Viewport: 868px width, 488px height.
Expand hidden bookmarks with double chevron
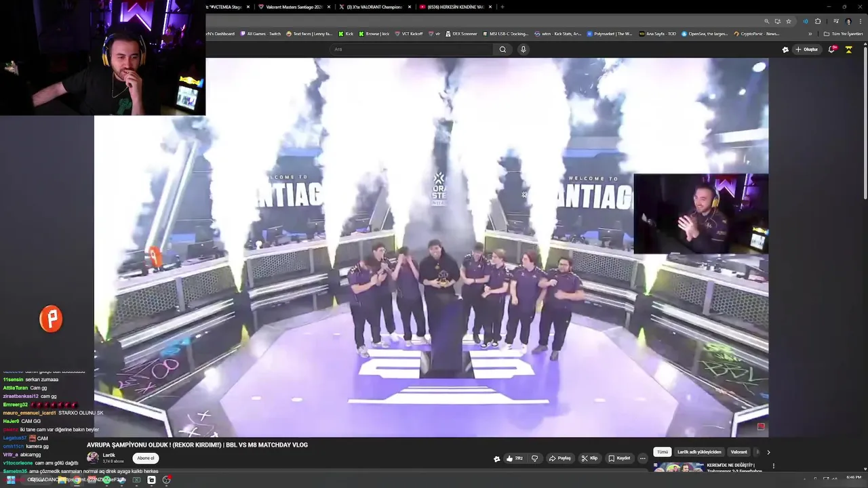(810, 33)
